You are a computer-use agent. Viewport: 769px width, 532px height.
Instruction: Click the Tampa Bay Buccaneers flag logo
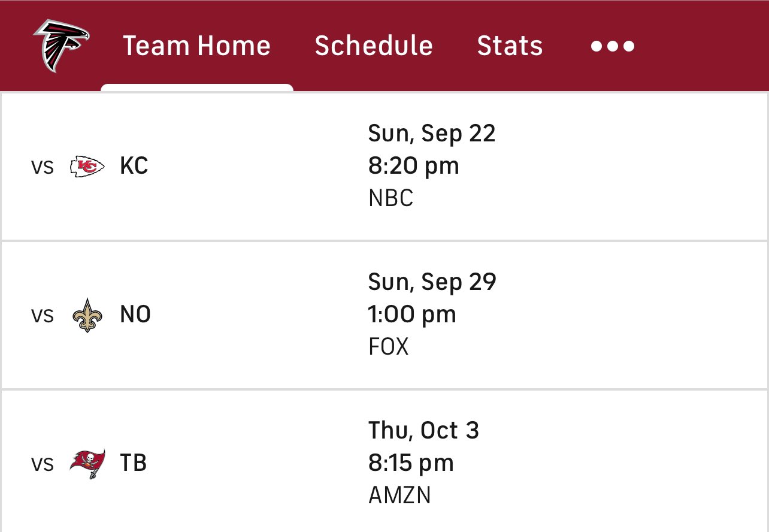click(x=87, y=463)
